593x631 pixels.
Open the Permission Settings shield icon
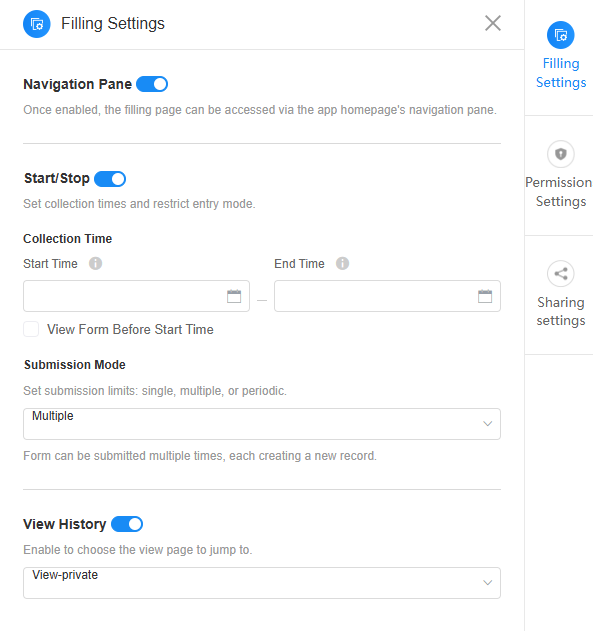[560, 154]
